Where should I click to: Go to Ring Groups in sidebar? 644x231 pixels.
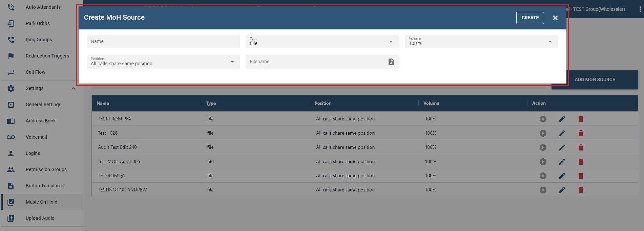click(x=39, y=40)
